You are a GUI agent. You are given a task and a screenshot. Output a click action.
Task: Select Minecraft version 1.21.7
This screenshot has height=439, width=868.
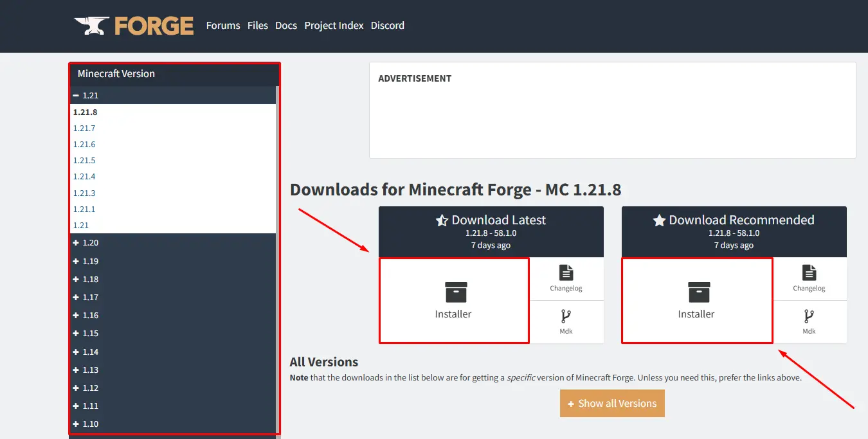[x=84, y=129]
